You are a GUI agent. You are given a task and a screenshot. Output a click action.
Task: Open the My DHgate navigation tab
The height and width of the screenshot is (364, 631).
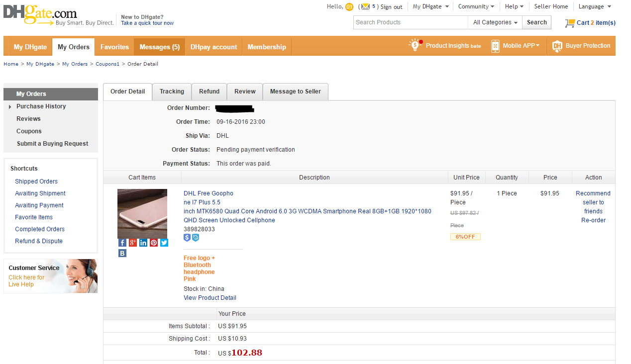click(30, 47)
